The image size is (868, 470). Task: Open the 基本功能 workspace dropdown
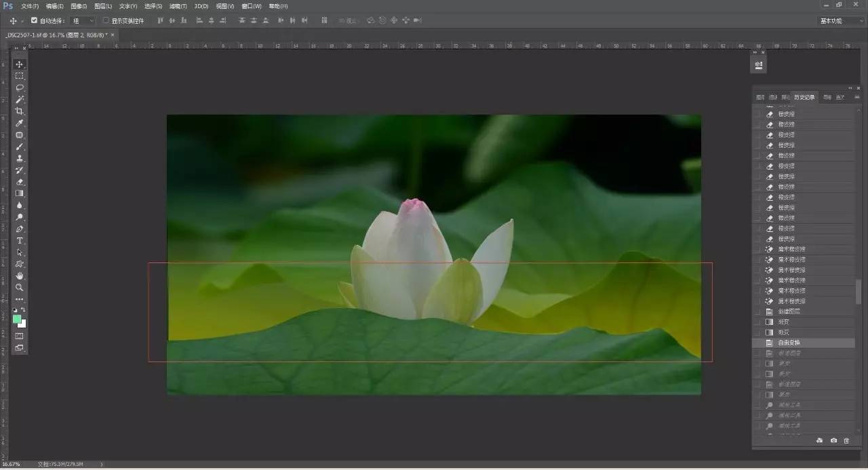tap(840, 20)
